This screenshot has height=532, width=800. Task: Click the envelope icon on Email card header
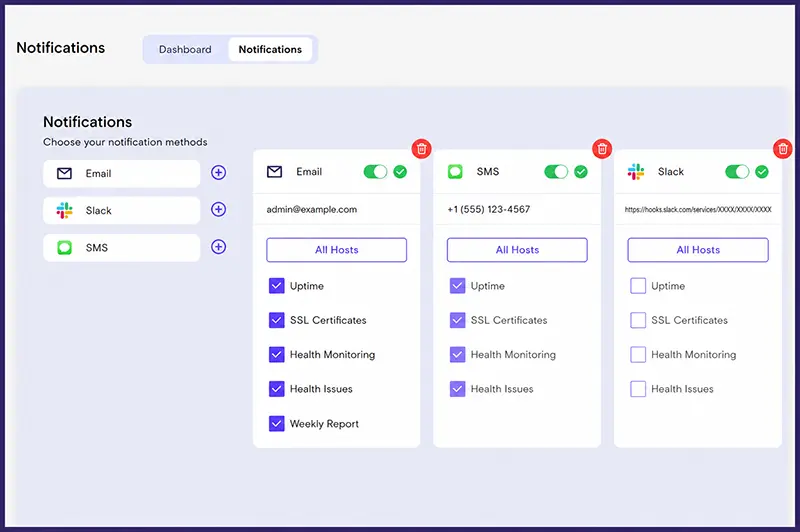[274, 172]
